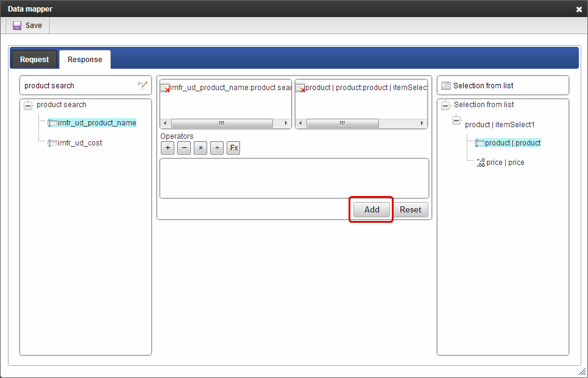This screenshot has width=588, height=378.
Task: Click the right mapping box scroll-right arrow
Action: pos(422,123)
